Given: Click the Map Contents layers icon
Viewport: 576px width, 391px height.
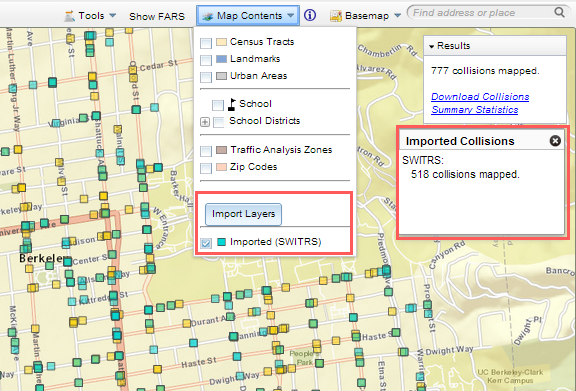Looking at the screenshot, I should click(208, 16).
